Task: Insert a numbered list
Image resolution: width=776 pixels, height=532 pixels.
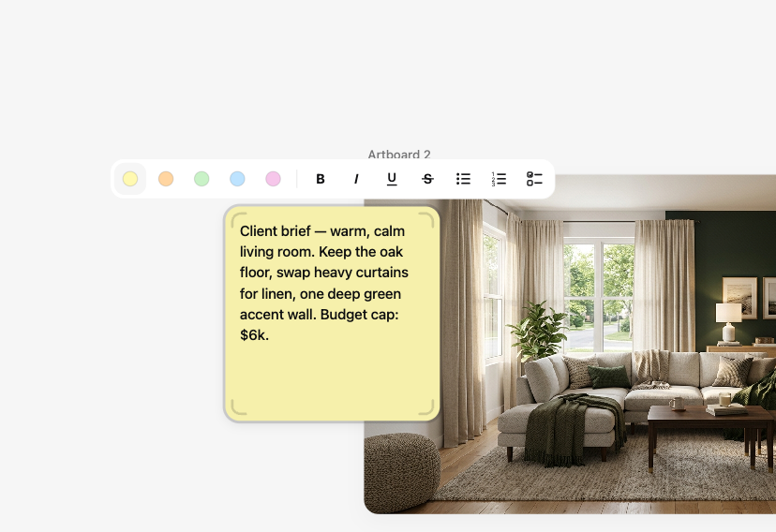Action: tap(499, 179)
